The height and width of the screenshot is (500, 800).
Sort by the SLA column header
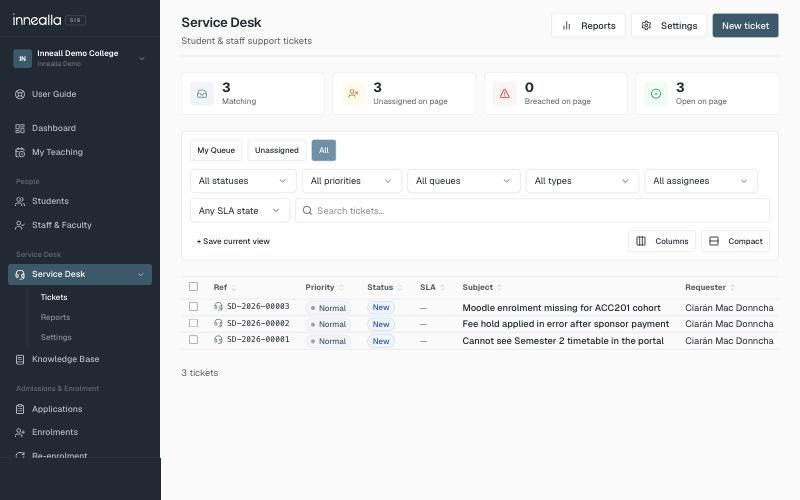pos(432,288)
